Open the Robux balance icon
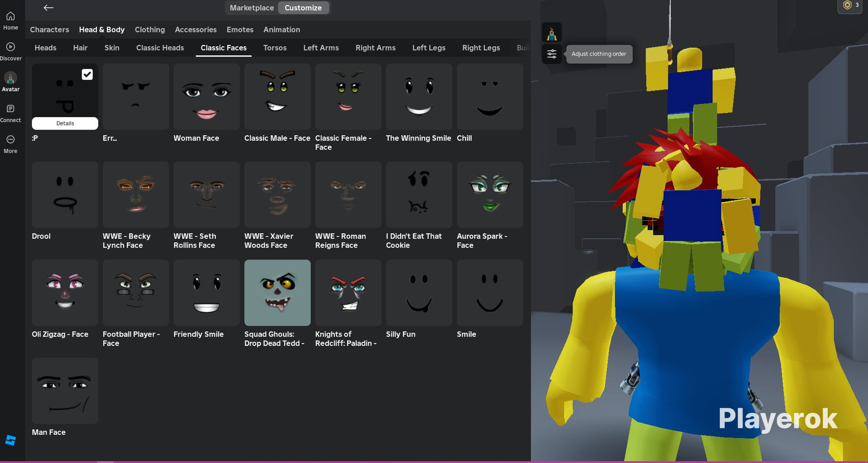 click(847, 5)
